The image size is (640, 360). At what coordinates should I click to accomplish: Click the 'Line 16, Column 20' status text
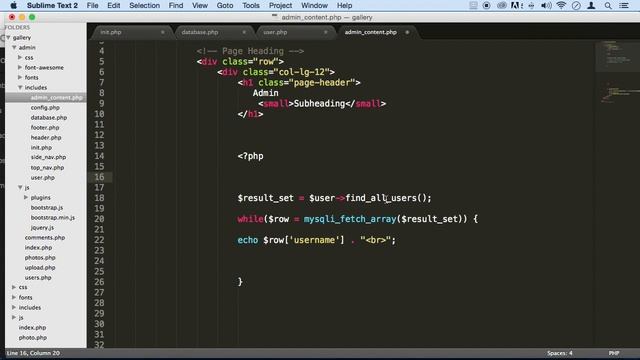pyautogui.click(x=33, y=353)
